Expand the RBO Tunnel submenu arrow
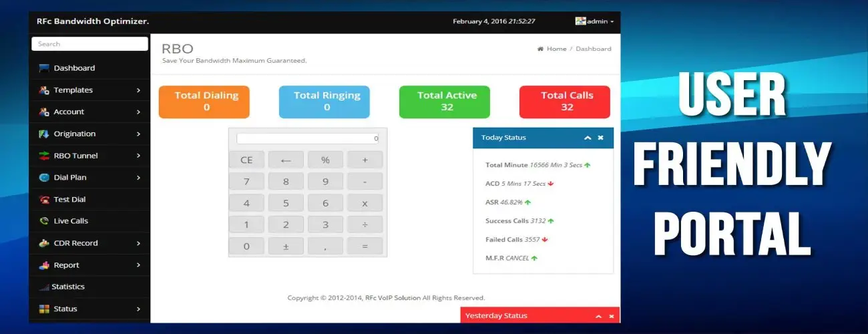This screenshot has height=334, width=868. [138, 156]
